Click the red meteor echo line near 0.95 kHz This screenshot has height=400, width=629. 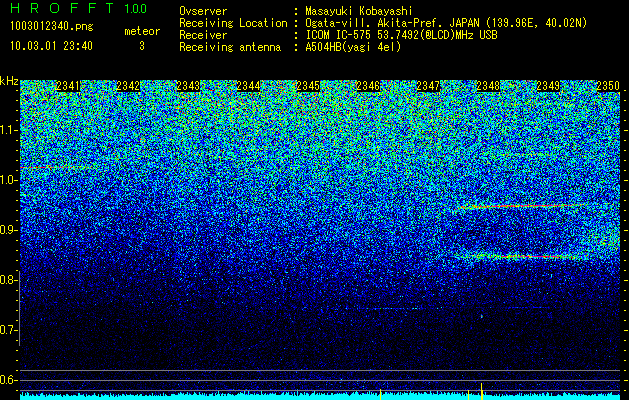tap(521, 206)
